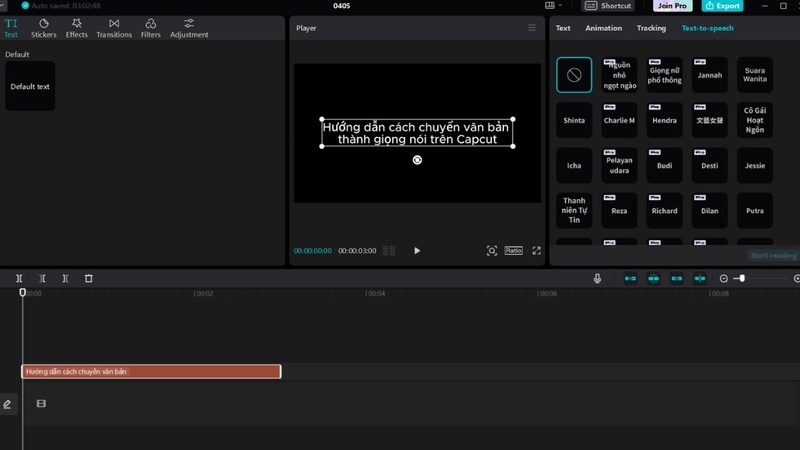
Task: Open the Transitions panel
Action: pos(114,28)
